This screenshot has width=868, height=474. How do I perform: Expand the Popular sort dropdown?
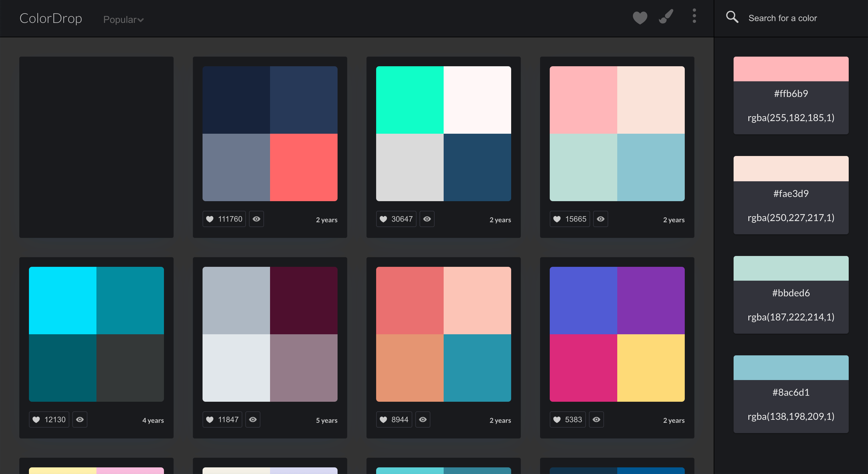tap(123, 20)
